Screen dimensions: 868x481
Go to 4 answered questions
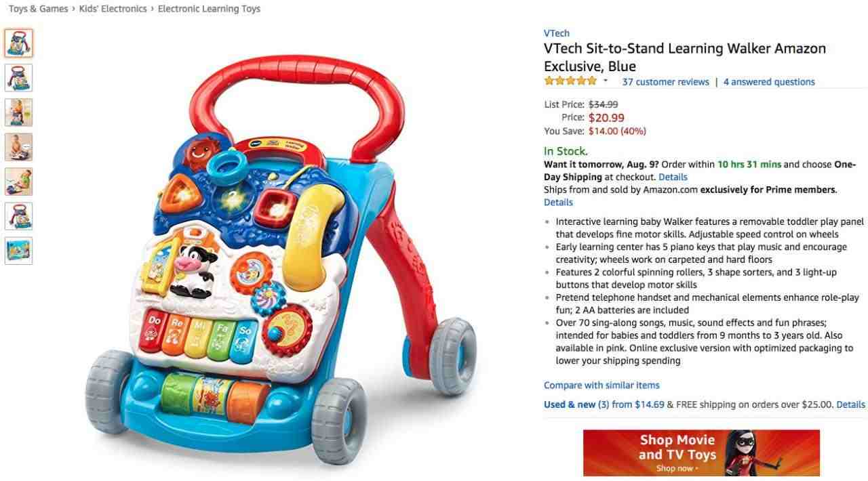pos(769,82)
